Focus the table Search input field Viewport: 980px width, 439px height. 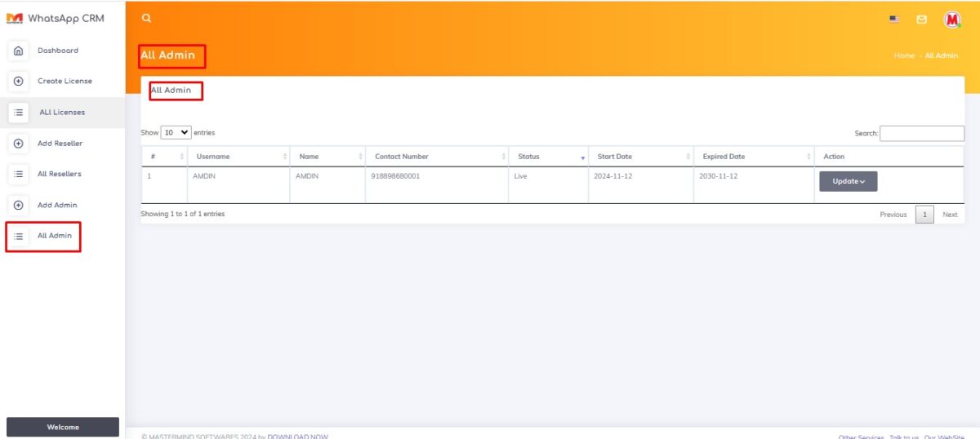[x=921, y=133]
